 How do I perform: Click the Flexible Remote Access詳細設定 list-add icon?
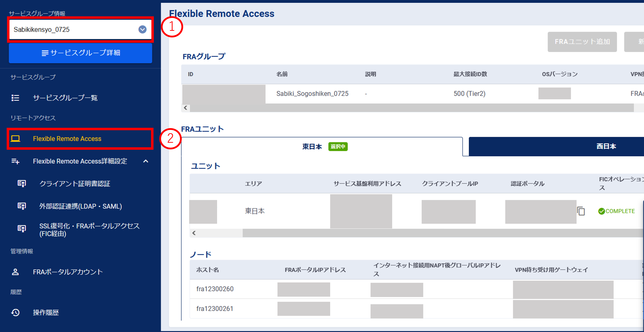[x=15, y=161]
